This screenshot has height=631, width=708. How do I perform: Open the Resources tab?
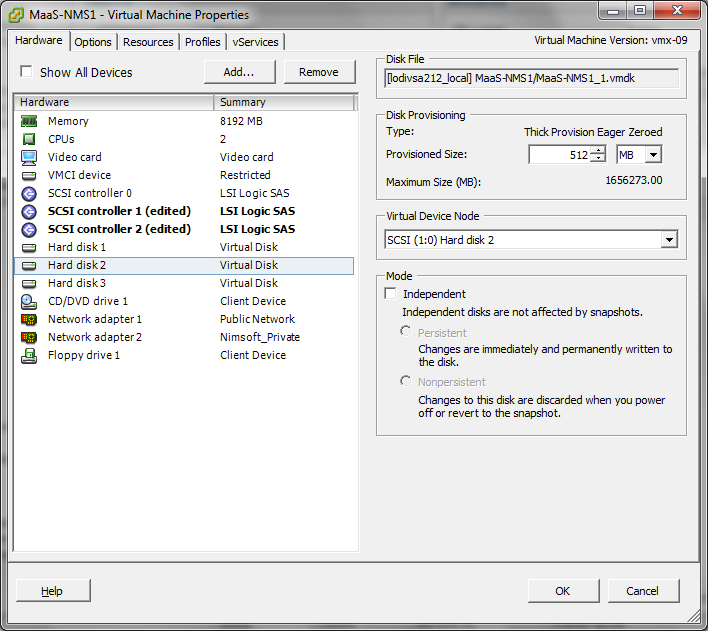pos(148,42)
